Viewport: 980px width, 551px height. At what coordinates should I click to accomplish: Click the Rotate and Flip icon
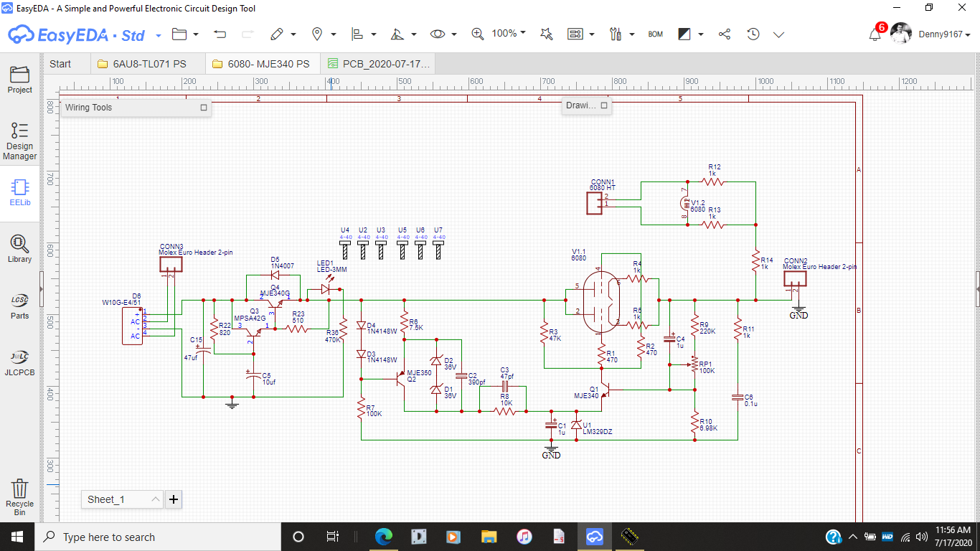point(397,34)
